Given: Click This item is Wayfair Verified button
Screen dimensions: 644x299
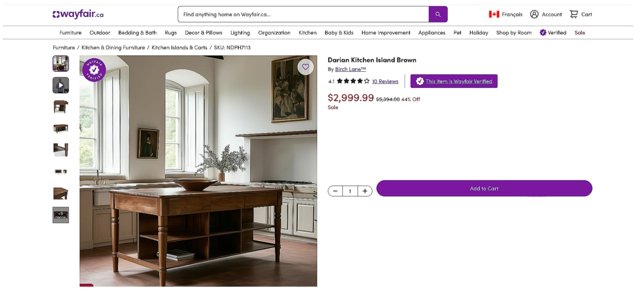Looking at the screenshot, I should pos(454,81).
